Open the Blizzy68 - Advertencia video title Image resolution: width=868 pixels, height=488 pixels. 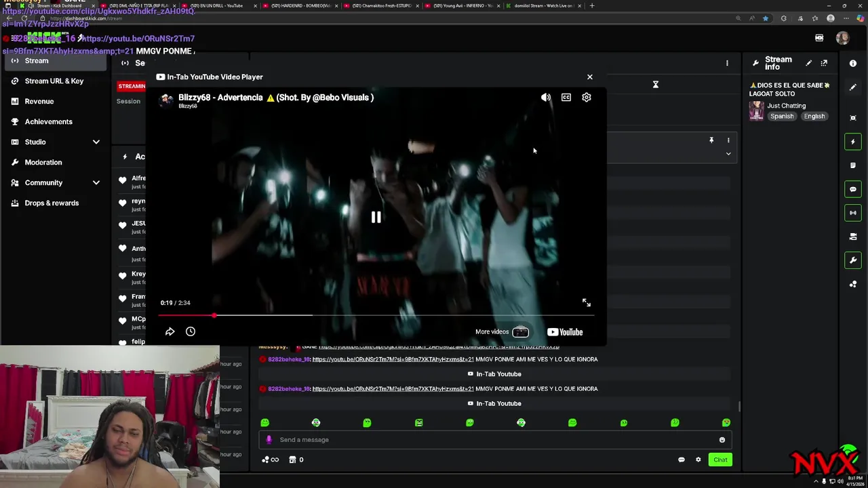coord(276,98)
